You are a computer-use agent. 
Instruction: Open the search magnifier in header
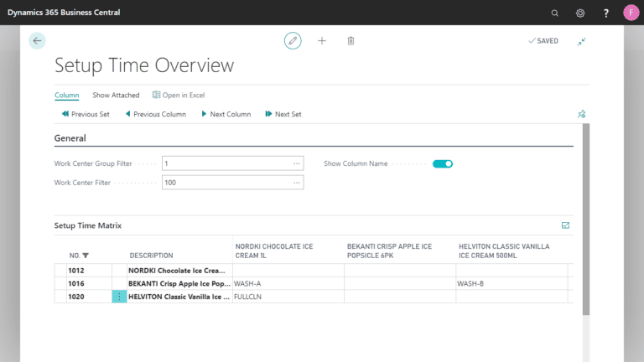(x=554, y=13)
